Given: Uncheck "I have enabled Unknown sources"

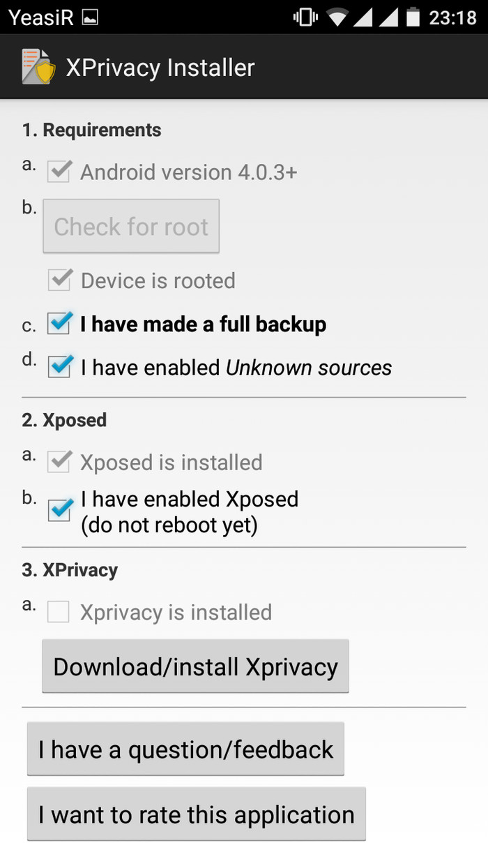Looking at the screenshot, I should 59,367.
